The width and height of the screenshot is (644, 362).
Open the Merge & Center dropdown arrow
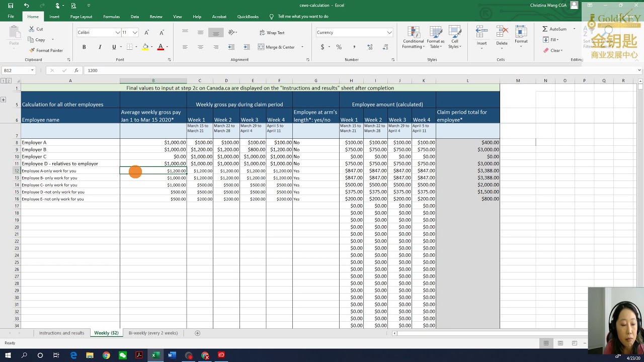pos(302,47)
